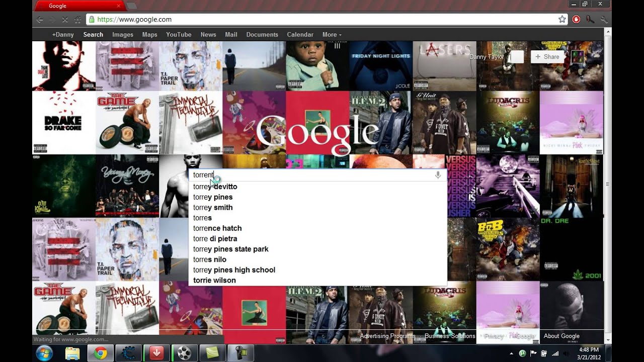The width and height of the screenshot is (644, 362).
Task: Click the extension icon beside the wrench
Action: 590,20
